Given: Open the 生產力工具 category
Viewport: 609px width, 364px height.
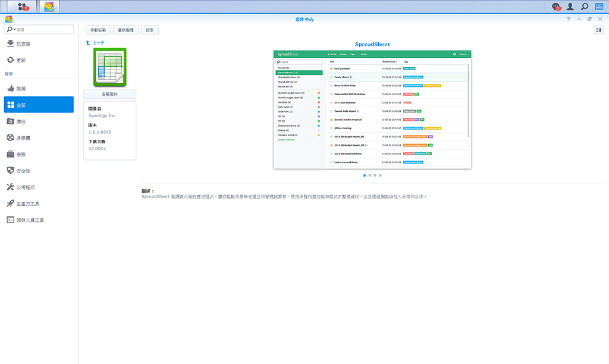Looking at the screenshot, I should point(39,203).
